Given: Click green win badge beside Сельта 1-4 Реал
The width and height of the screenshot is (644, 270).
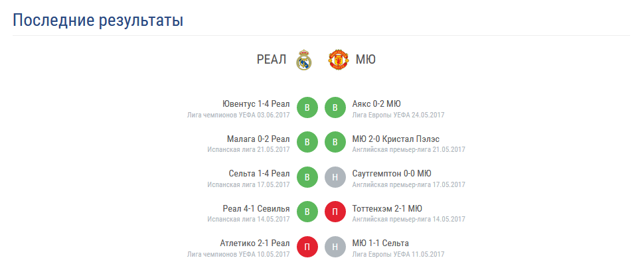Looking at the screenshot, I should [x=307, y=178].
